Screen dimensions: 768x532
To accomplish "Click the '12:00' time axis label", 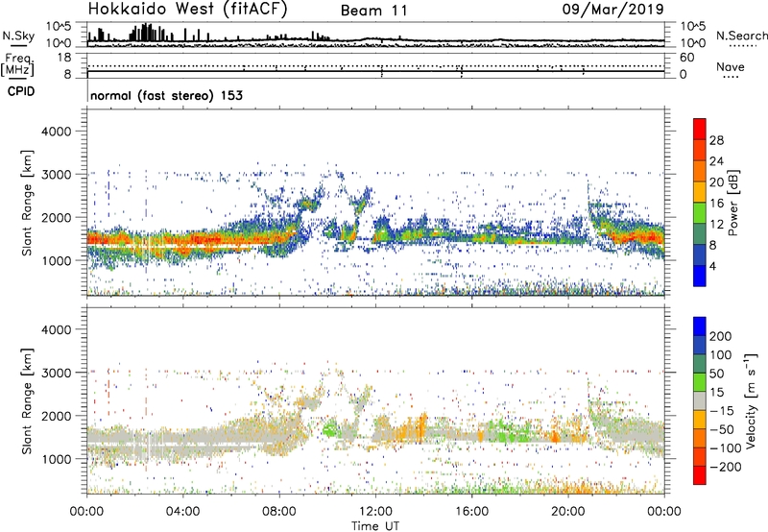I will click(x=375, y=512).
